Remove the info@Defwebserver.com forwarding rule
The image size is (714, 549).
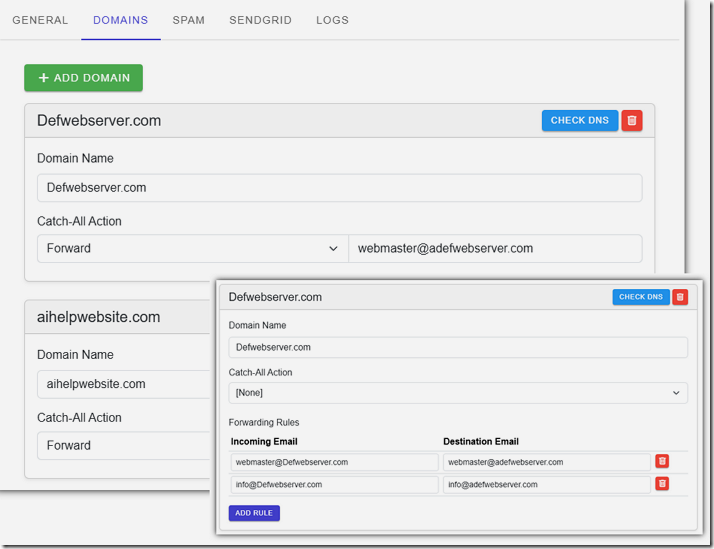[662, 484]
